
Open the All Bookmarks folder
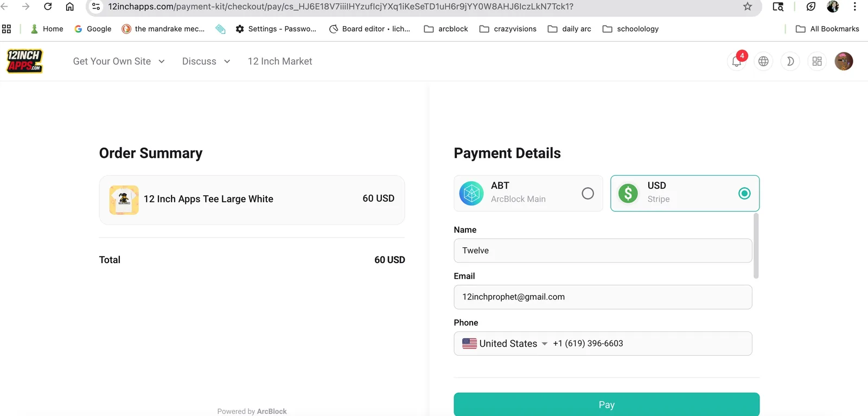[x=827, y=29]
